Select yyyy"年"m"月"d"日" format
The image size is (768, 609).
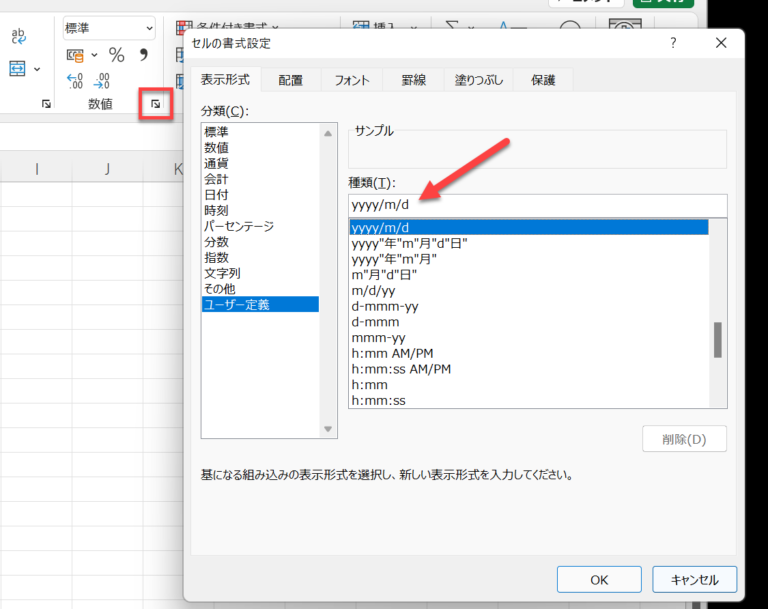tap(529, 244)
